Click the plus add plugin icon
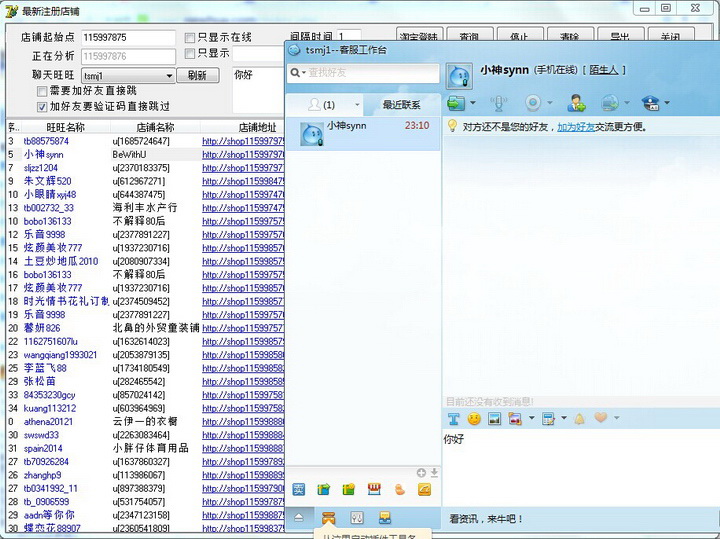The image size is (720, 539). pos(421,472)
